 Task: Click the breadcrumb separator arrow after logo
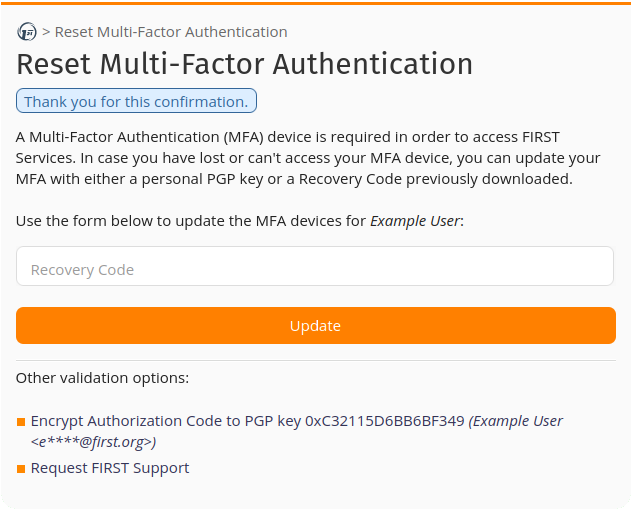click(x=46, y=32)
